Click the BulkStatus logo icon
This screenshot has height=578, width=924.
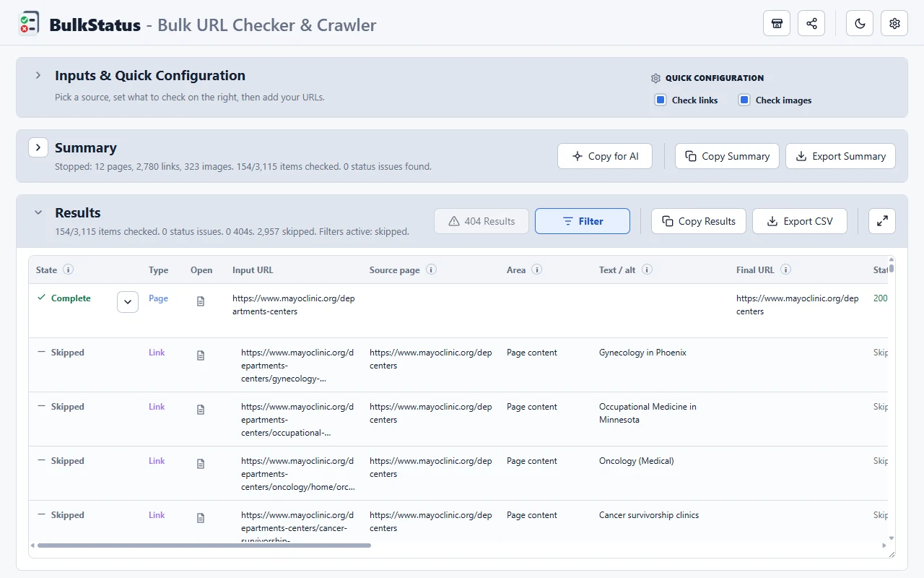tap(29, 25)
